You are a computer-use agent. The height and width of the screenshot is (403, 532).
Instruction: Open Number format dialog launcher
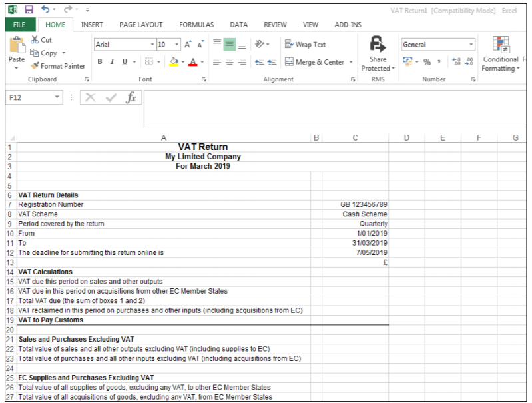pos(473,79)
